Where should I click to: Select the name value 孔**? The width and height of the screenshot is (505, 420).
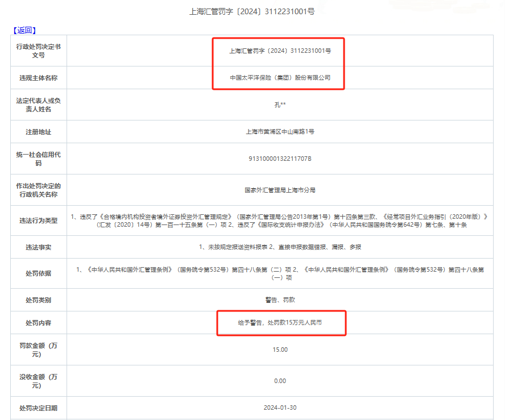tap(280, 105)
